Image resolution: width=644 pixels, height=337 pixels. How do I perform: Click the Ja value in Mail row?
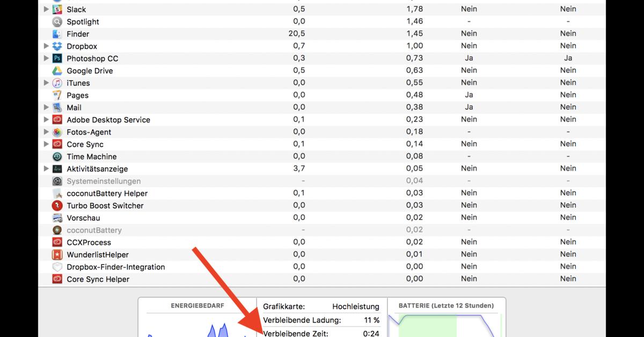point(469,107)
